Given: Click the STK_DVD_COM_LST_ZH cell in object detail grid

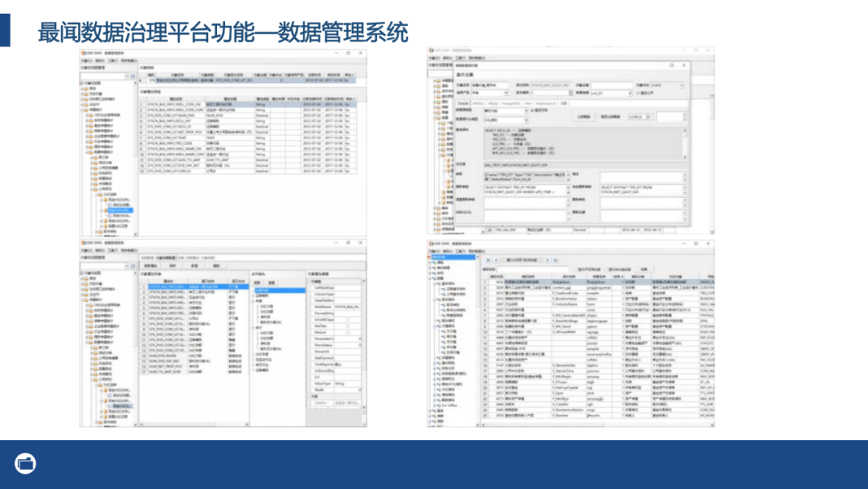Looking at the screenshot, I should click(x=233, y=80).
